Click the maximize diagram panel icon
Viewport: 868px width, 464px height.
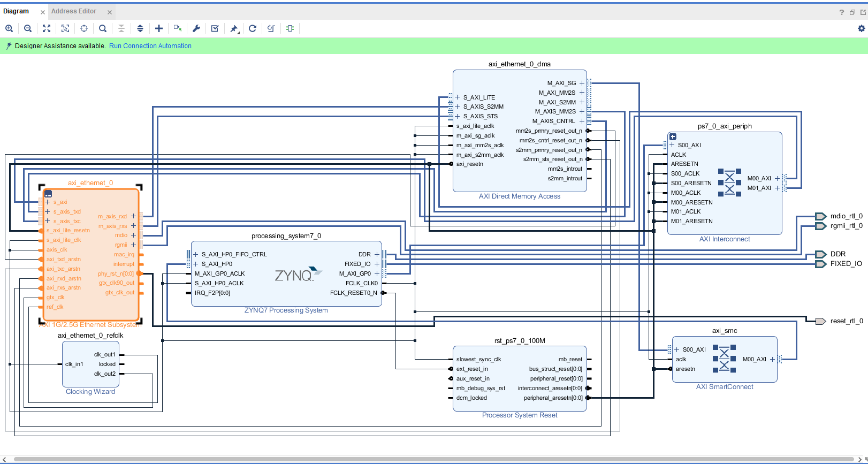[x=863, y=12]
